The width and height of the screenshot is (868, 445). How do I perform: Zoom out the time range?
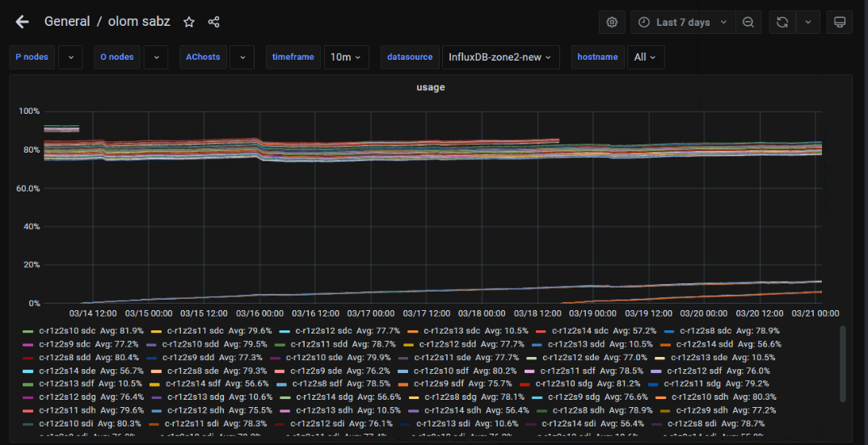coord(748,22)
